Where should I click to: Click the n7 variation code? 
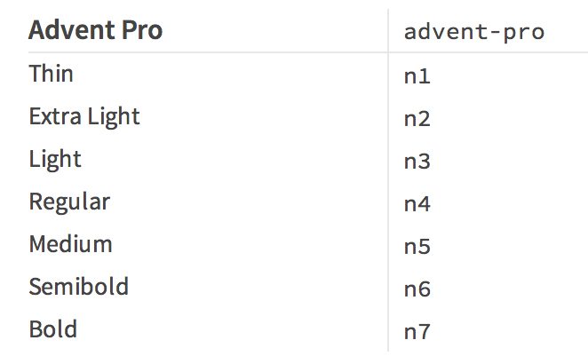tap(417, 332)
